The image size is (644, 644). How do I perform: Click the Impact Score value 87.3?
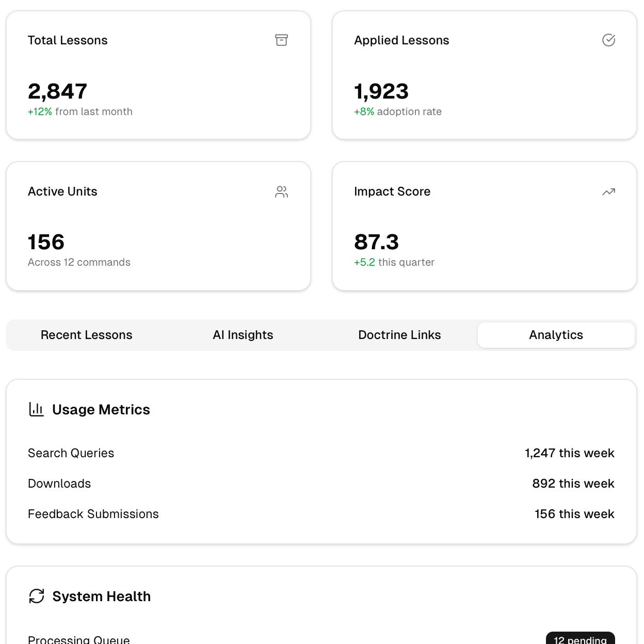point(376,242)
